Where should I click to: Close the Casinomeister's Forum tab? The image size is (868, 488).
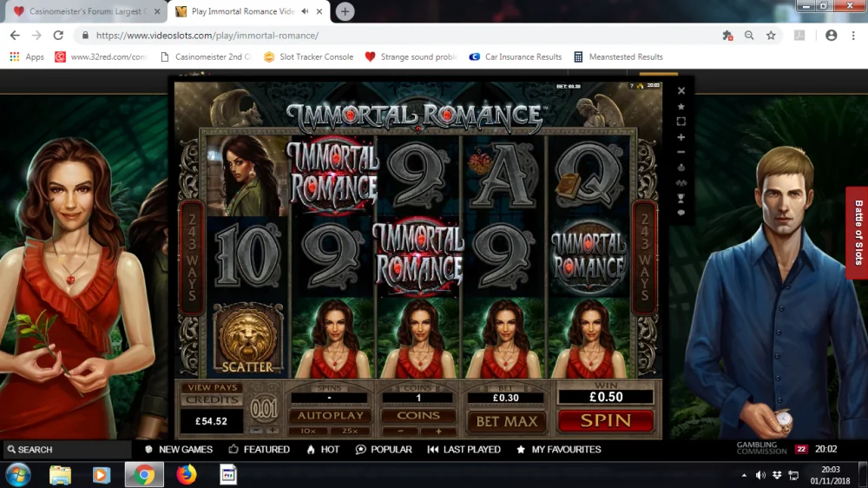pyautogui.click(x=157, y=11)
